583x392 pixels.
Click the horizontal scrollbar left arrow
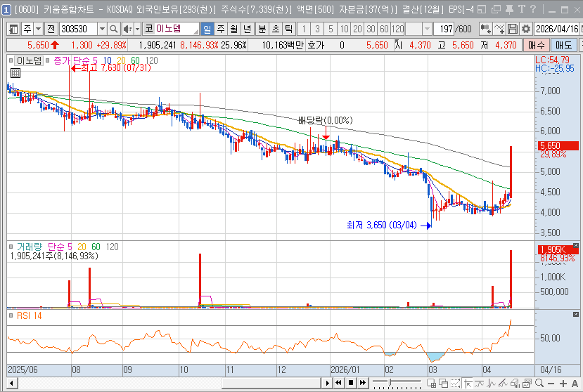[x=11, y=383]
